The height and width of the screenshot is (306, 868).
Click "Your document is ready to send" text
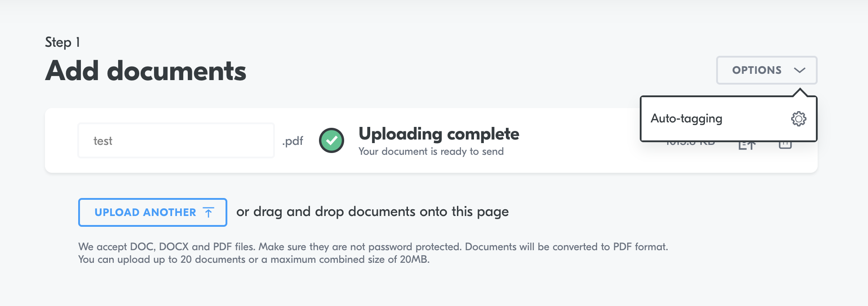[x=431, y=152]
